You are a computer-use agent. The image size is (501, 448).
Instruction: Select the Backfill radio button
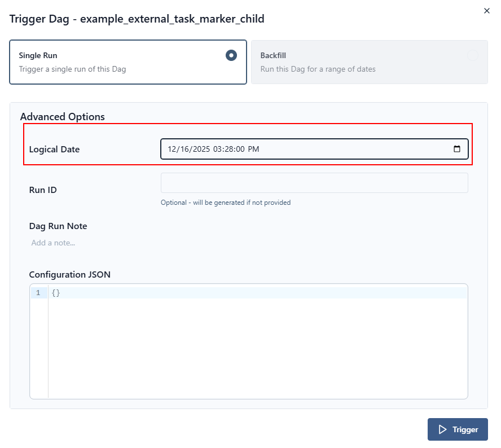point(472,55)
